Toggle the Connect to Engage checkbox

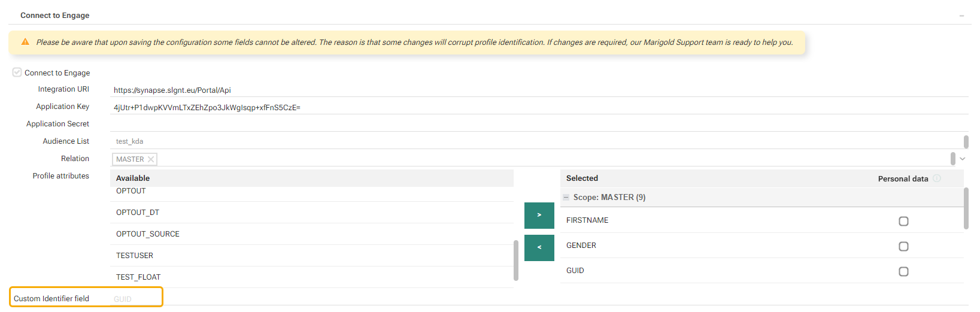pyautogui.click(x=17, y=72)
